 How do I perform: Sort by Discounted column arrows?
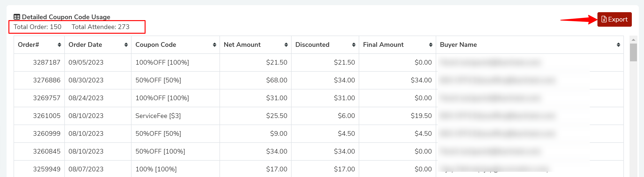pos(354,45)
